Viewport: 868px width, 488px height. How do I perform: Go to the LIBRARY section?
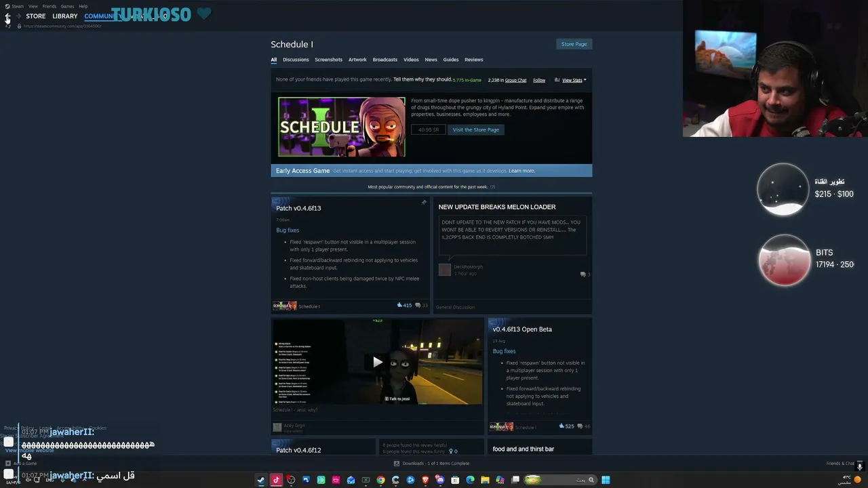pos(65,16)
